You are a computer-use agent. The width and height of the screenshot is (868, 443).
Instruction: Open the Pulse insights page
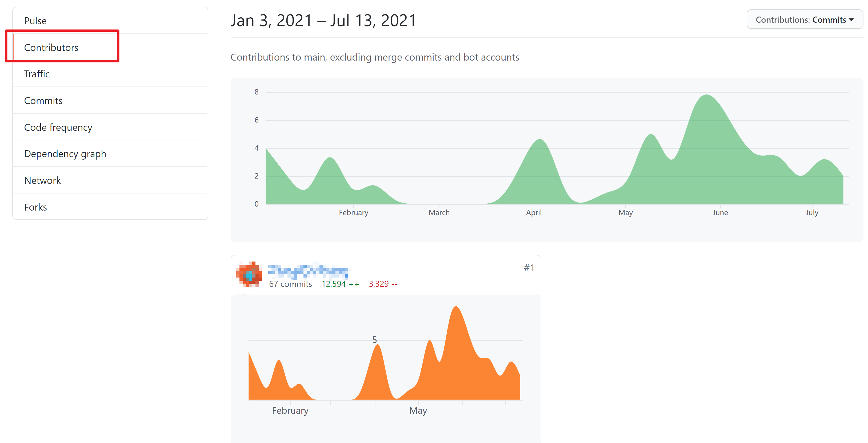[x=35, y=21]
